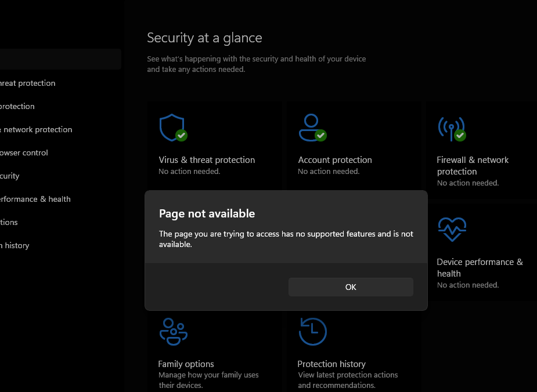Select Device performance & health tile title
Viewport: 537px width, 392px height.
click(480, 267)
